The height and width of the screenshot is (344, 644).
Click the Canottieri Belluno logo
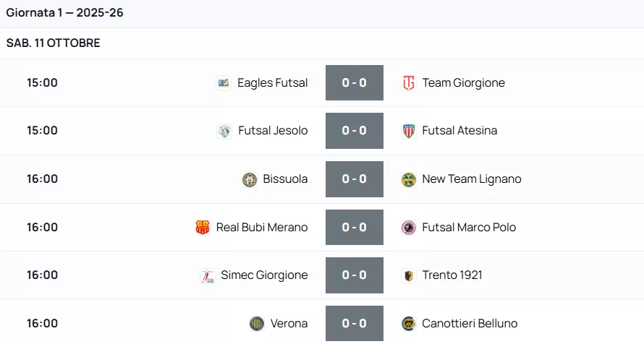click(x=409, y=324)
